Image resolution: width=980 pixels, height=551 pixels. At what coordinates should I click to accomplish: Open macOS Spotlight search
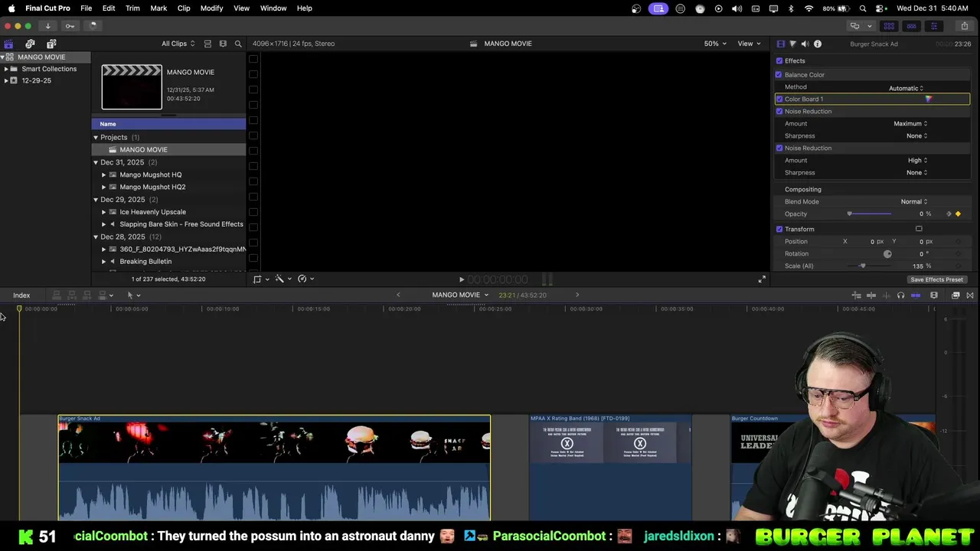coord(863,8)
